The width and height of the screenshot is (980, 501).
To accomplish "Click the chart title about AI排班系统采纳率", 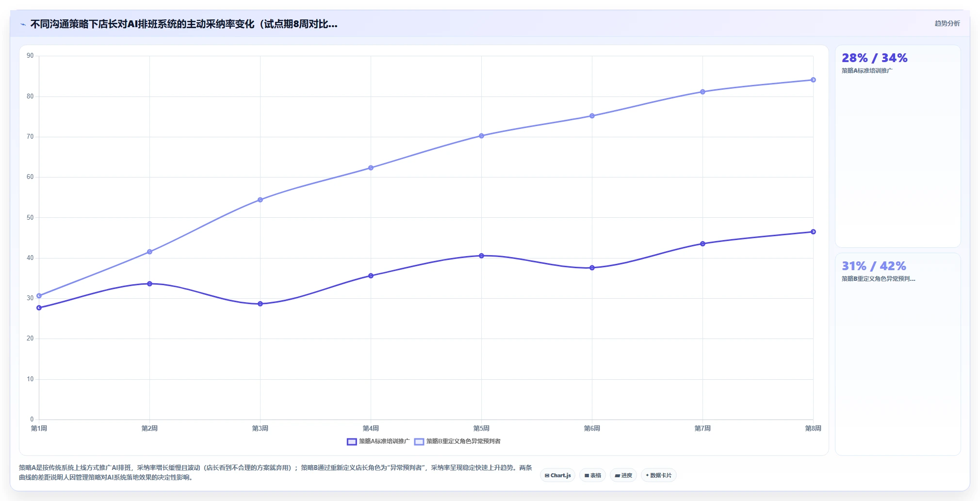I will (x=184, y=24).
